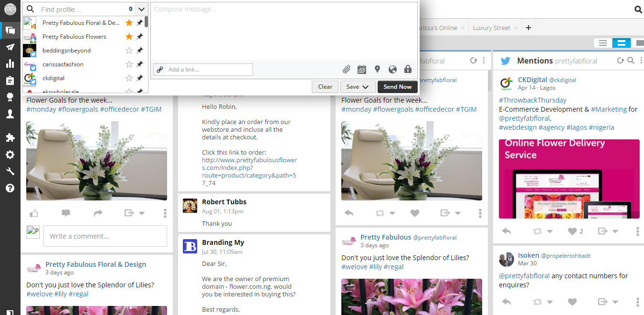The width and height of the screenshot is (644, 315).
Task: Click the Compose message text area
Action: click(x=284, y=31)
